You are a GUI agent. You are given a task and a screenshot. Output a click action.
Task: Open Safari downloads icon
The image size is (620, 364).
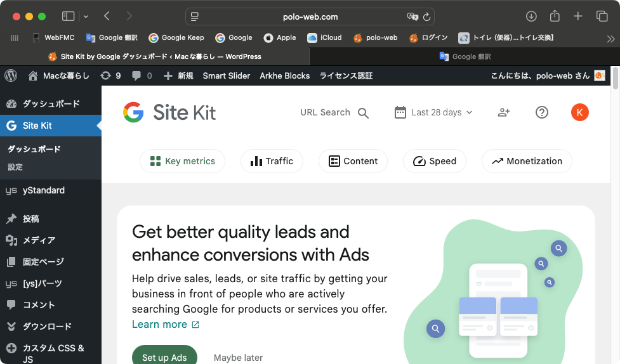[x=531, y=16]
